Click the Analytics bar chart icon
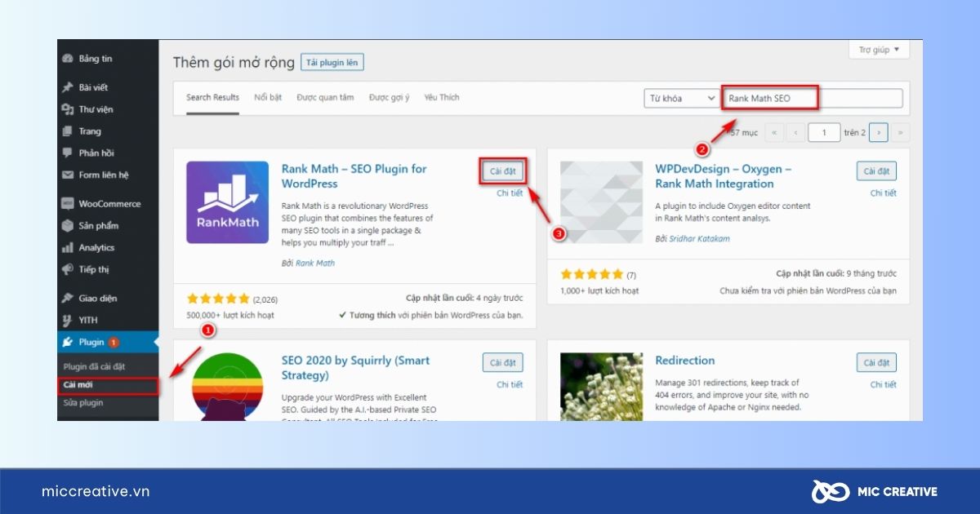This screenshot has height=514, width=980. 68,248
